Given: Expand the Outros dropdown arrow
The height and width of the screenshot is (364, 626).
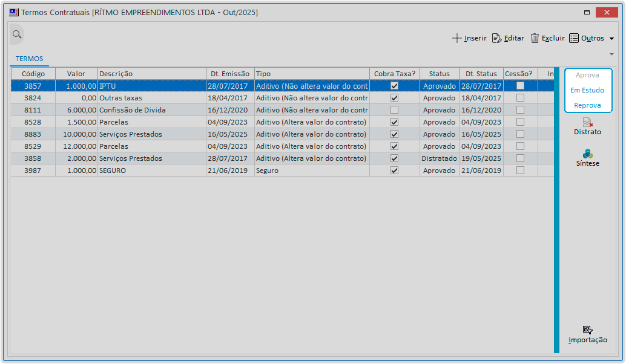Looking at the screenshot, I should pyautogui.click(x=611, y=39).
